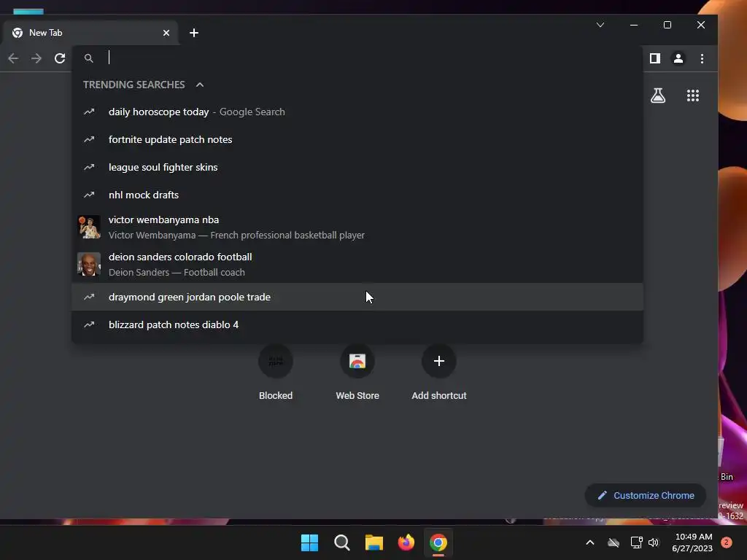The width and height of the screenshot is (747, 560).
Task: Open the Web Store shortcut
Action: 357,373
